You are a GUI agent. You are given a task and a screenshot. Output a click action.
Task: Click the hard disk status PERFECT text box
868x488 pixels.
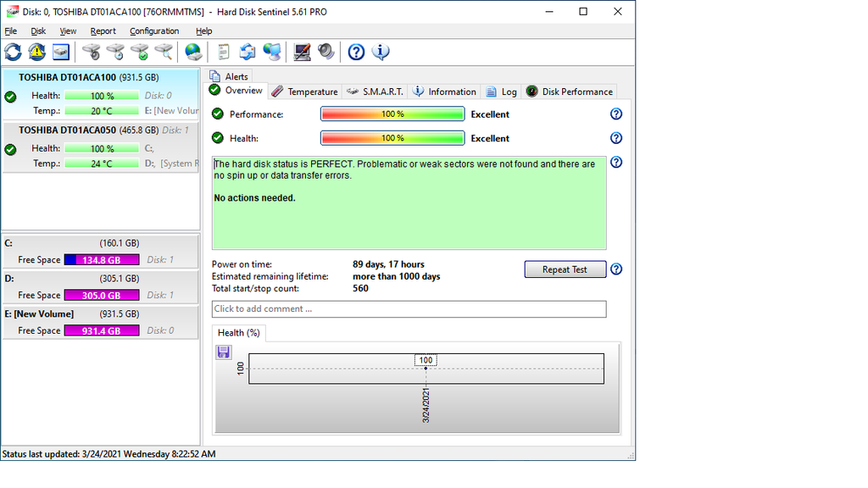pos(409,202)
